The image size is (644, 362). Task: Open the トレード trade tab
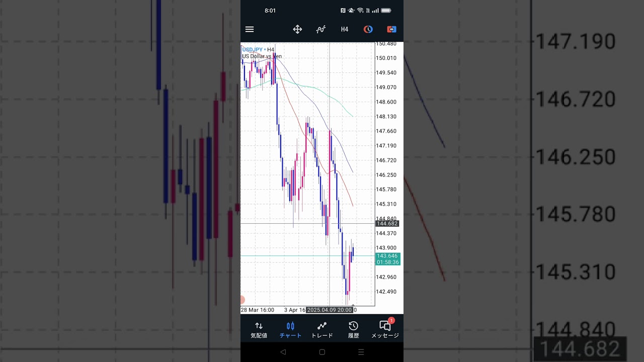point(322,330)
